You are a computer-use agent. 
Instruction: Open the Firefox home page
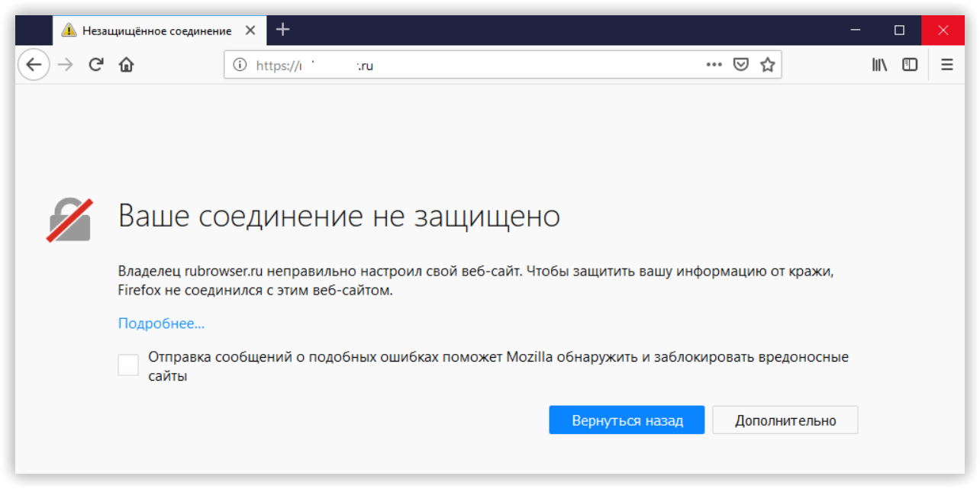[127, 65]
